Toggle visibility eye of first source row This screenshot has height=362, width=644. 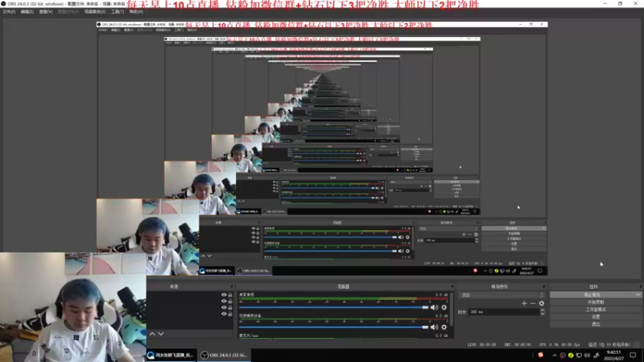224,294
